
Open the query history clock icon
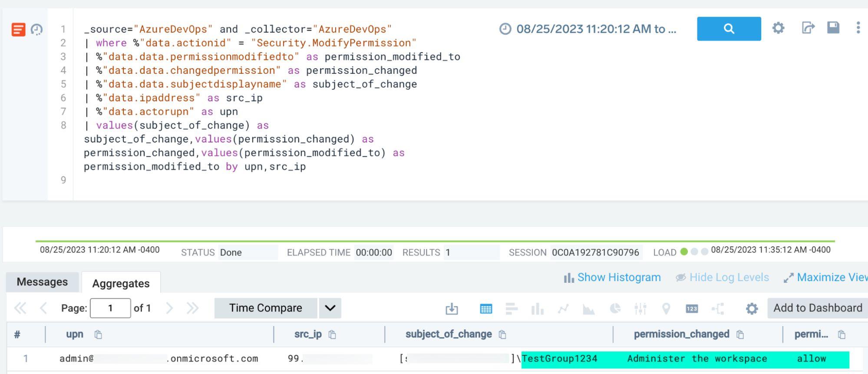[x=36, y=30]
